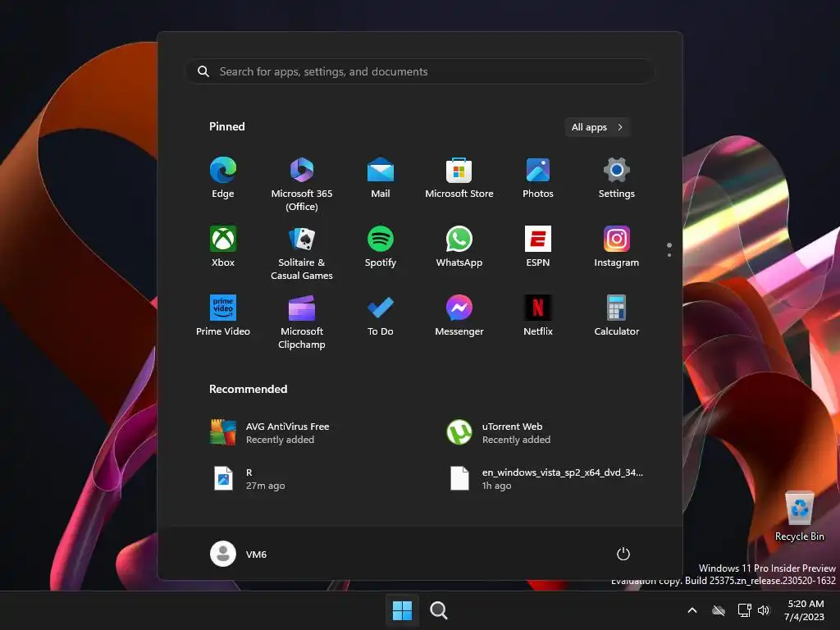Launch Prime Video
This screenshot has height=630, width=840.
click(223, 316)
